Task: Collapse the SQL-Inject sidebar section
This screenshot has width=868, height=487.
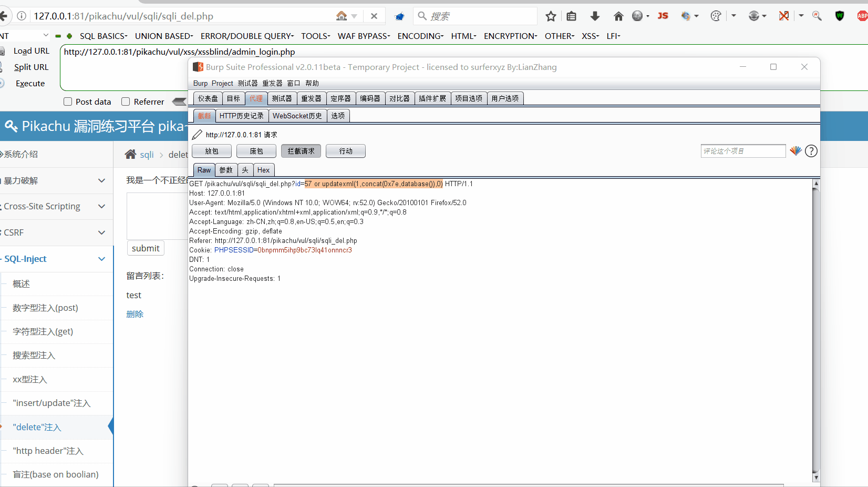Action: click(x=56, y=259)
